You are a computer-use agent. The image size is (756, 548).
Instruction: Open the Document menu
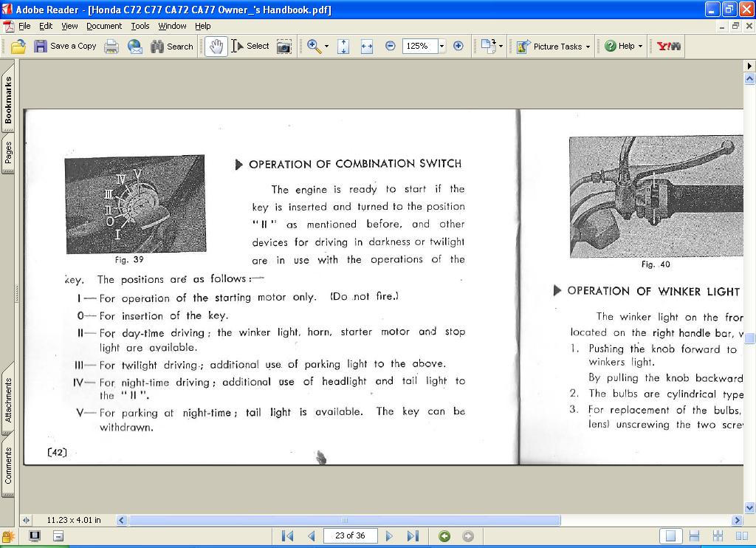(103, 26)
